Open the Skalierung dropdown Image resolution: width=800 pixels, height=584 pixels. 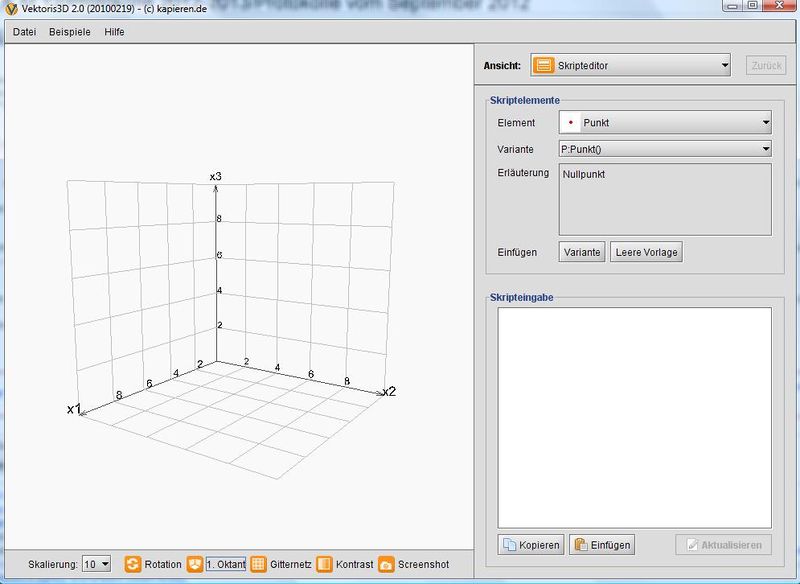97,564
